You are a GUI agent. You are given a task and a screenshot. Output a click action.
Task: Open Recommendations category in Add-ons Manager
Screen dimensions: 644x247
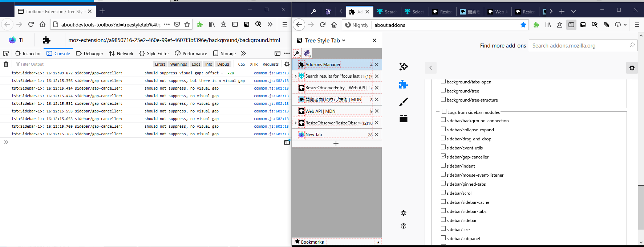[404, 66]
